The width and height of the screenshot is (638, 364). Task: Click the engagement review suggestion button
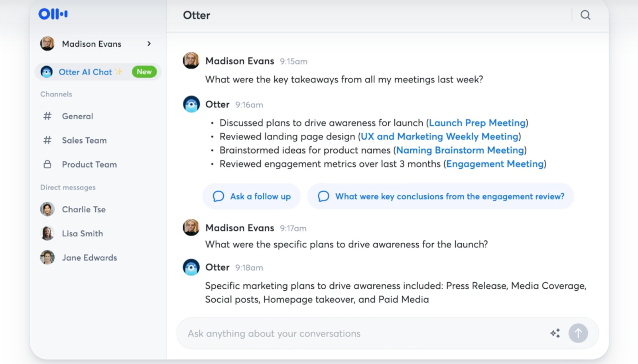441,196
